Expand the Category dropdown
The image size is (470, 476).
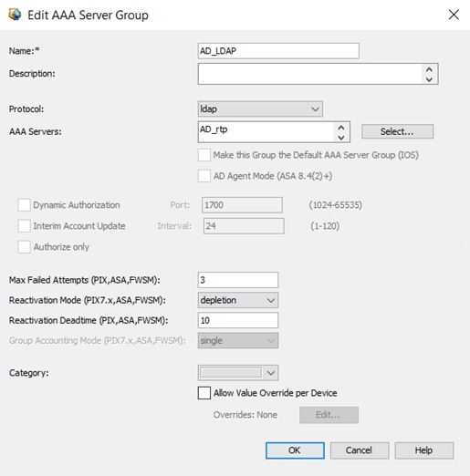(x=238, y=373)
